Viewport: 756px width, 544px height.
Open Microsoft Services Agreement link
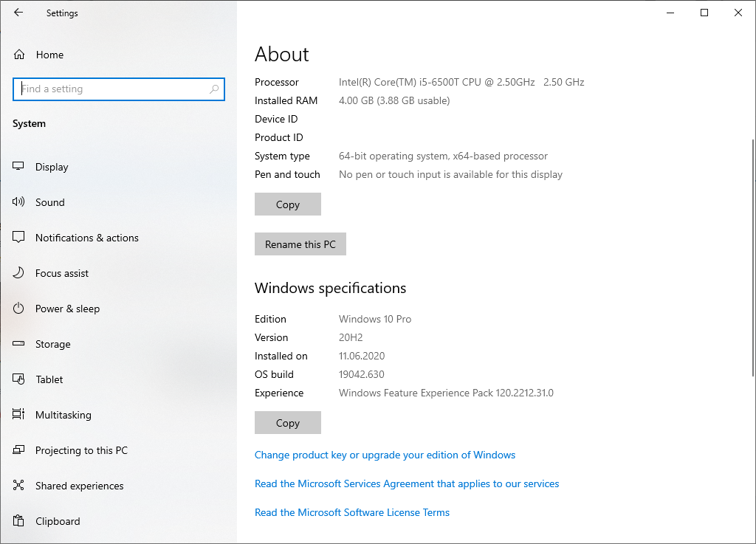[x=407, y=483]
